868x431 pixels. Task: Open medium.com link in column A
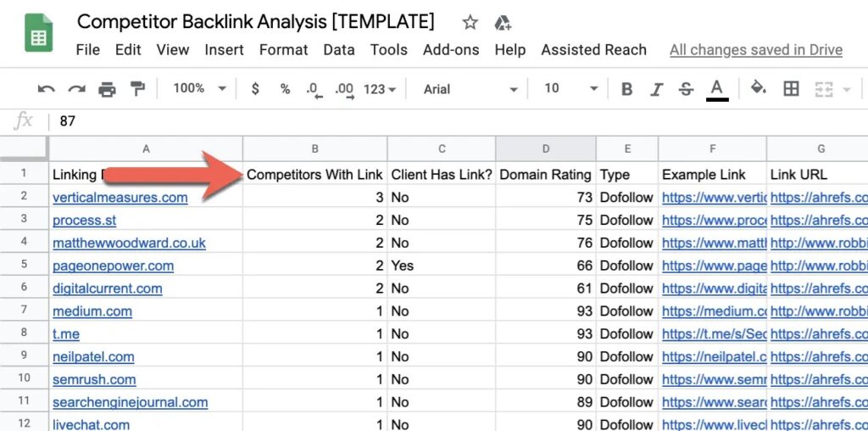click(x=92, y=311)
